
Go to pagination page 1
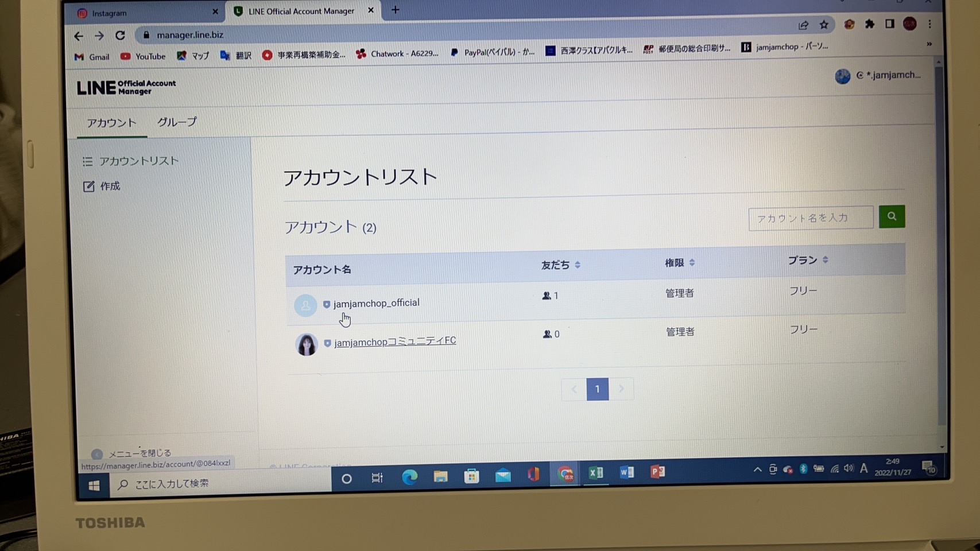[597, 389]
